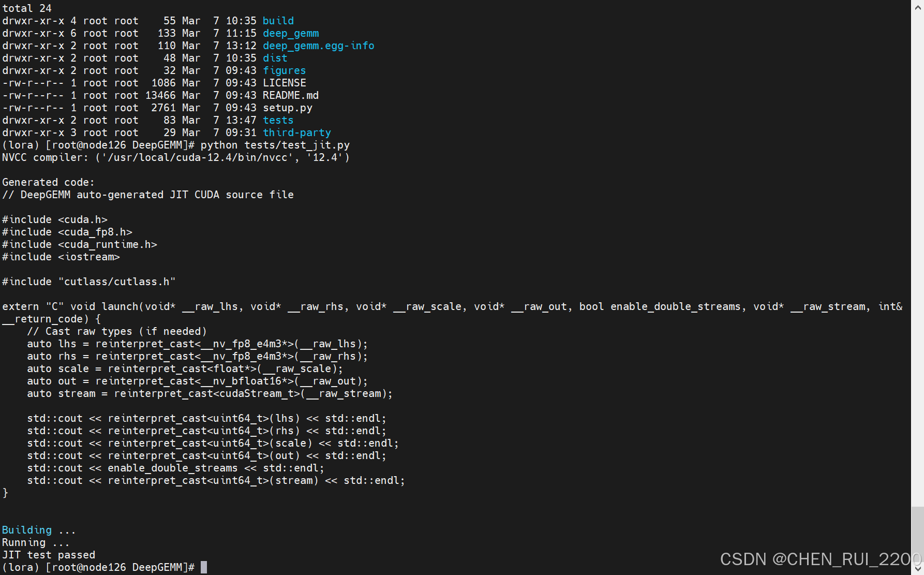Click the blinking cursor at prompt
924x575 pixels.
[204, 567]
